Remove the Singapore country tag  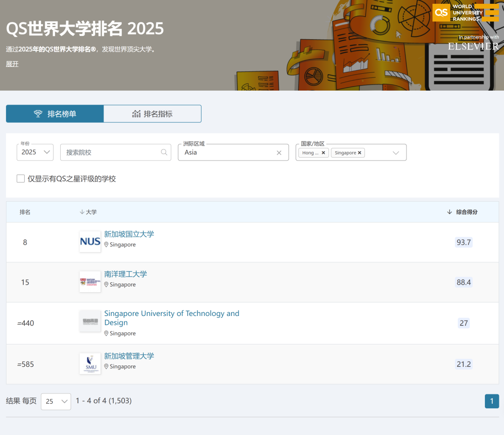point(359,153)
